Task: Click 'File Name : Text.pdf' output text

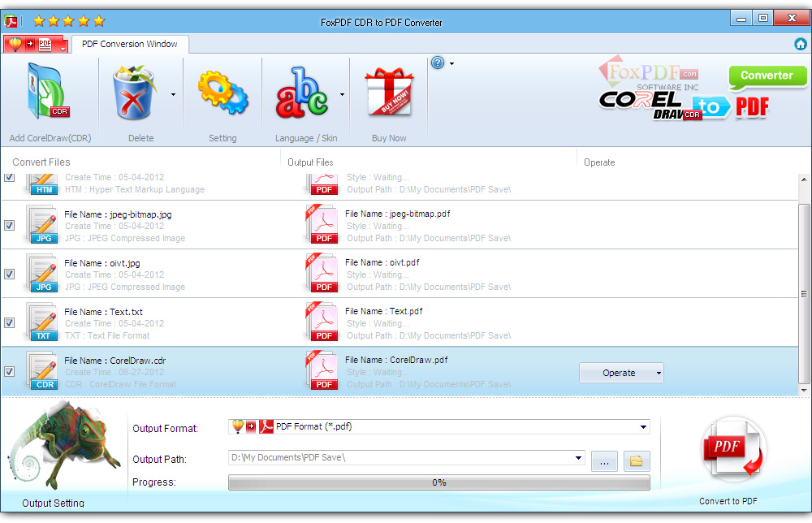Action: pyautogui.click(x=384, y=311)
